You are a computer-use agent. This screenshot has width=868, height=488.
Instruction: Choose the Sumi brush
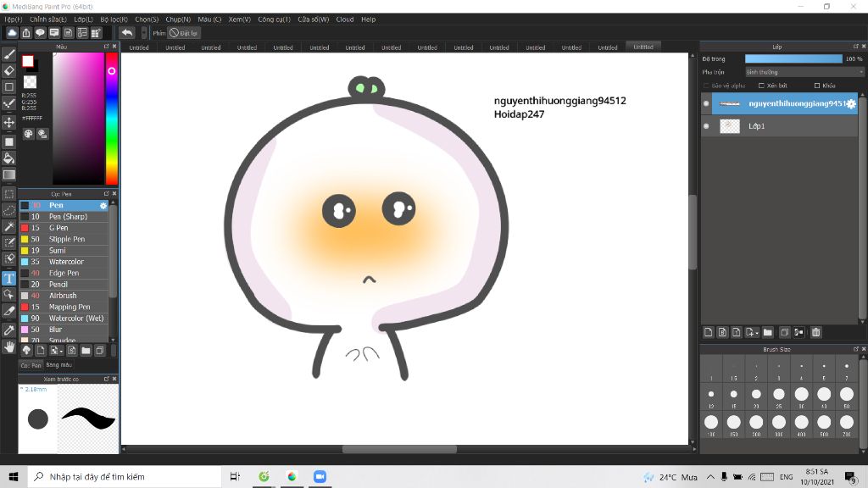(64, 251)
